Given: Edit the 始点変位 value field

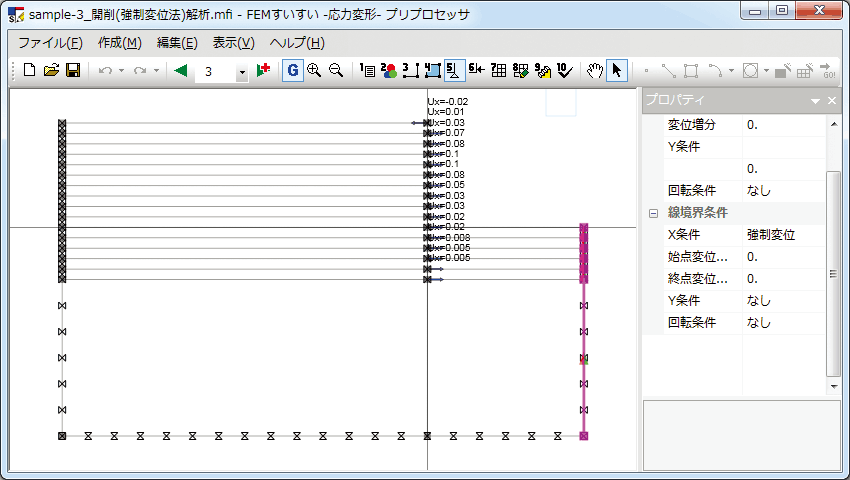Looking at the screenshot, I should point(784,257).
